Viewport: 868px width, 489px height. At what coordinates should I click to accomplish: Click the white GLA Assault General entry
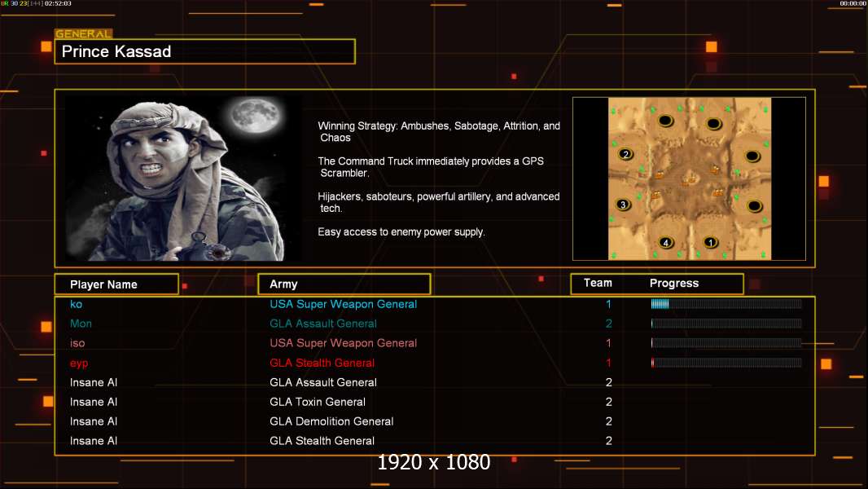(x=323, y=382)
